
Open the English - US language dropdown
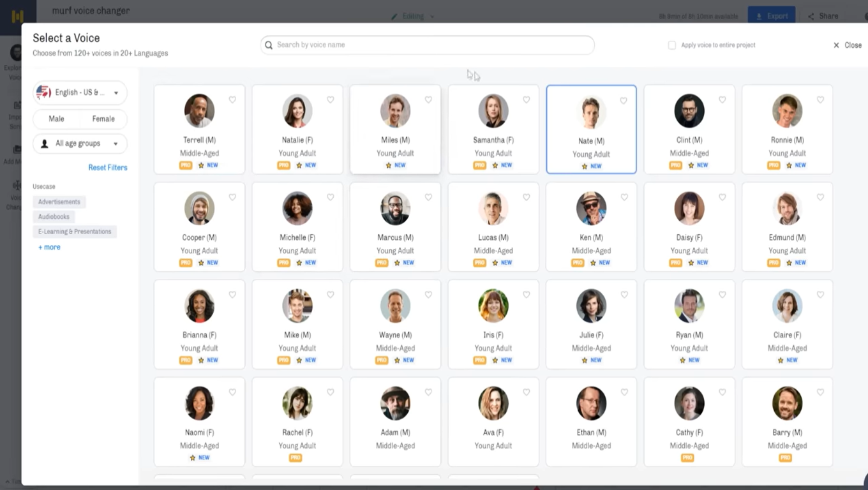point(80,93)
